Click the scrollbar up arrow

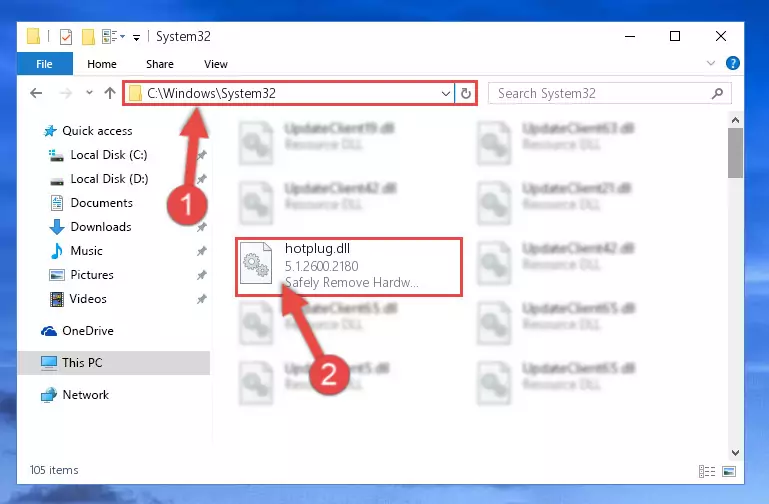735,120
